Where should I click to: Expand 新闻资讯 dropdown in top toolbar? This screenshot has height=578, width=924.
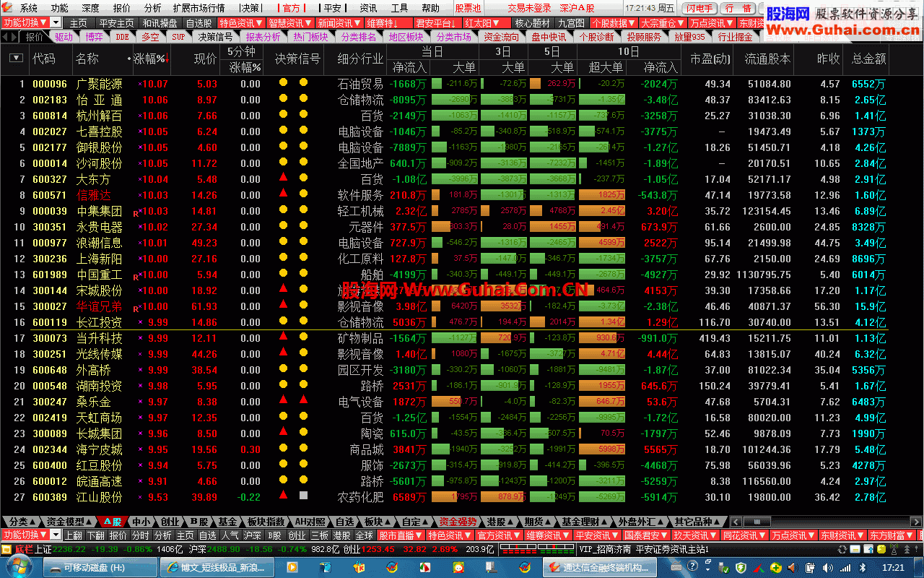point(338,22)
